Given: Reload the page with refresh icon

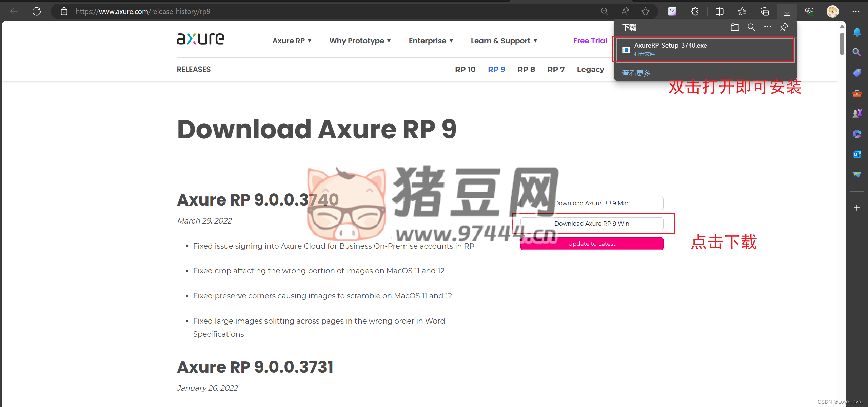Looking at the screenshot, I should pos(37,12).
